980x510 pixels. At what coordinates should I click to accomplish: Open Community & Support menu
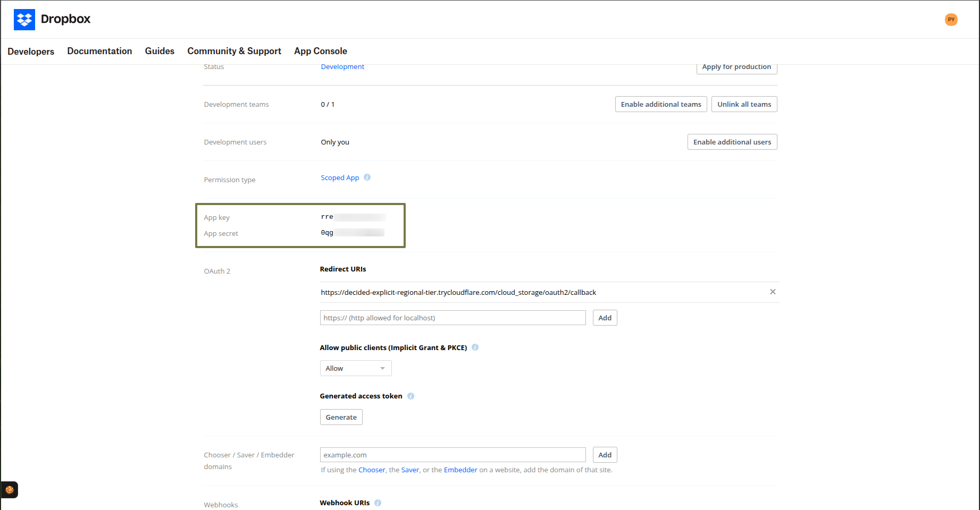[234, 51]
